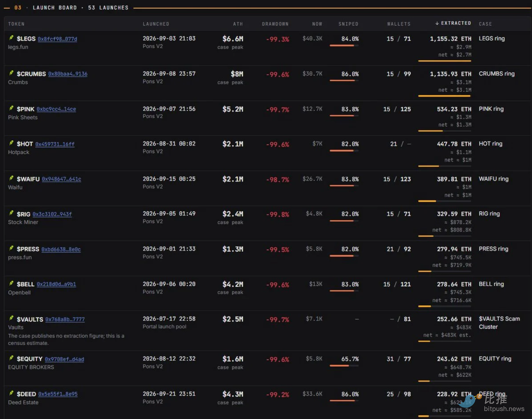Open the $LEGS contract address 0x8fcf98…077d

coord(57,39)
